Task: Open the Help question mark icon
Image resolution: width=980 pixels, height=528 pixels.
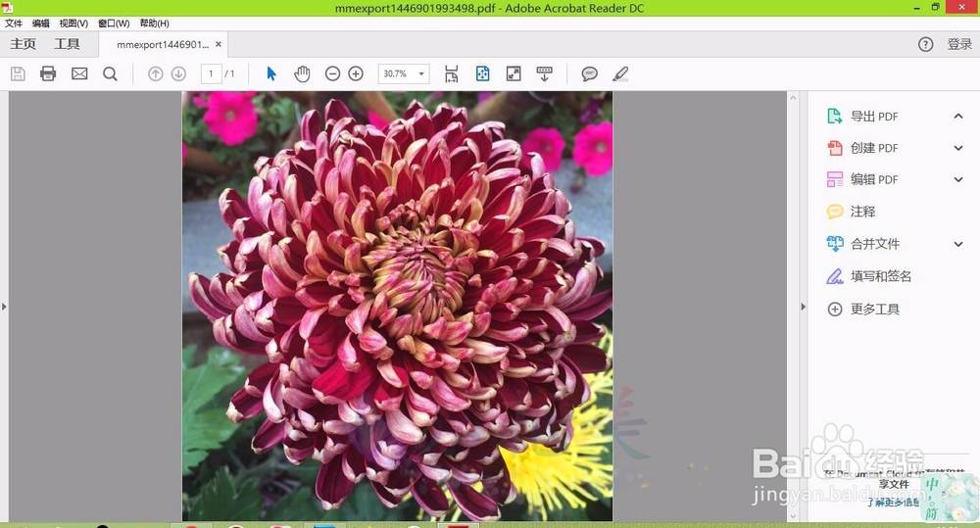Action: [926, 44]
